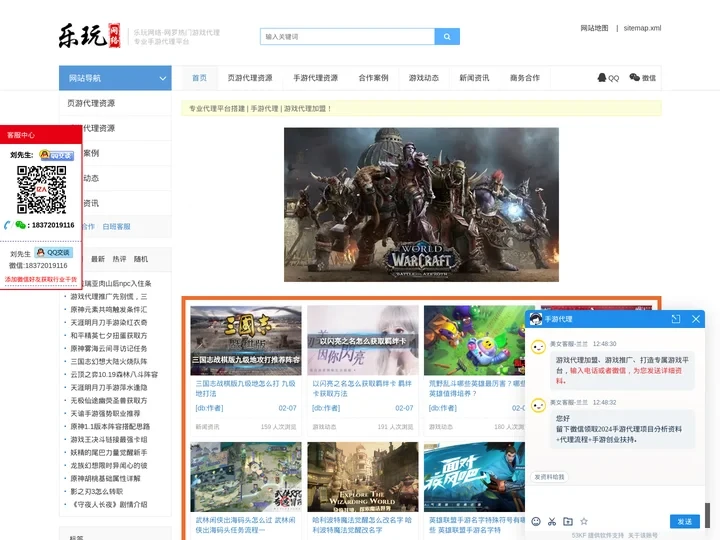
Task: Click the 乐玩网络 site logo
Action: tap(90, 36)
